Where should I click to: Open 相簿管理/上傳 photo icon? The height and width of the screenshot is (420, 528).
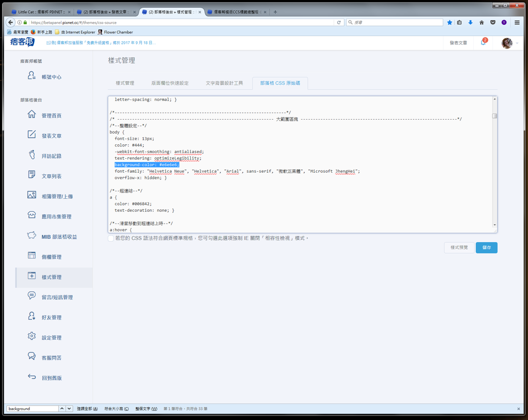(31, 195)
